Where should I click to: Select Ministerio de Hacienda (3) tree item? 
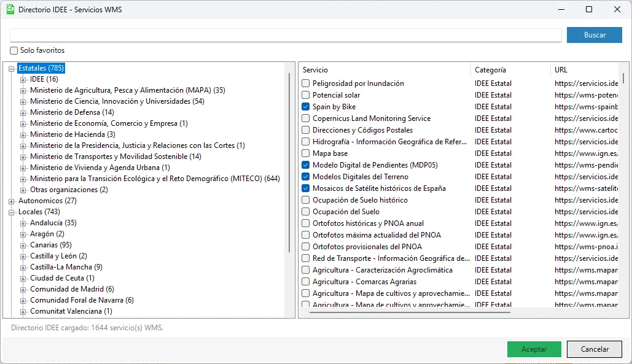click(72, 134)
